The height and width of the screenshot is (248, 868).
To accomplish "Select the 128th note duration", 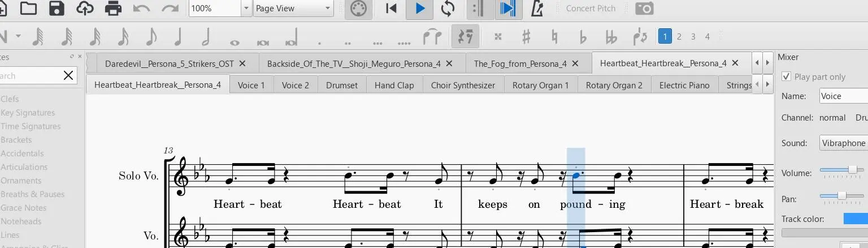I will coord(38,37).
